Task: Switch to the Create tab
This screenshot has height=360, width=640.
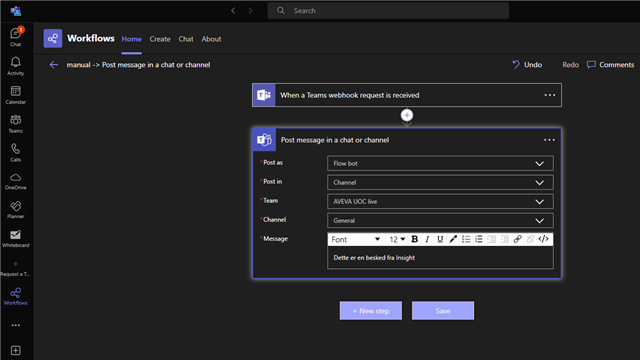Action: [x=160, y=39]
